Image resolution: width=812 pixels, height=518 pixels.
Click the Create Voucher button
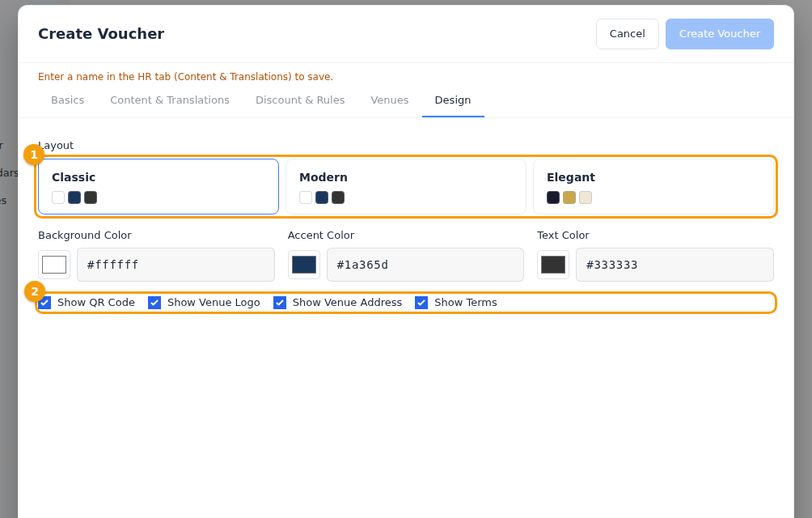point(719,34)
